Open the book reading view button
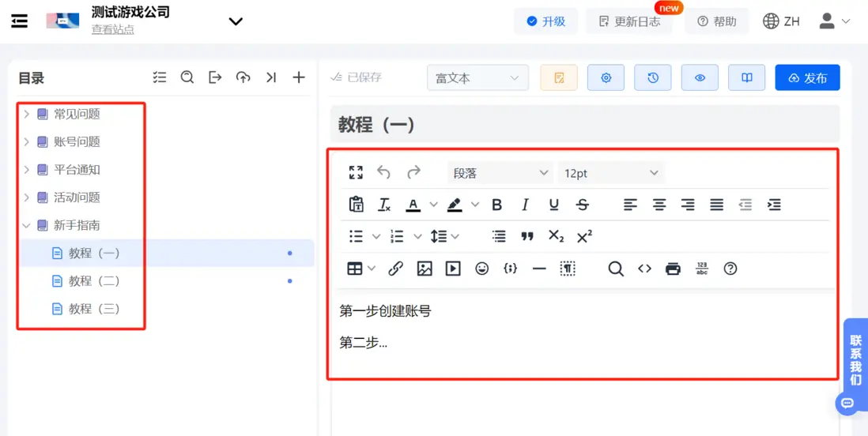 click(x=747, y=78)
